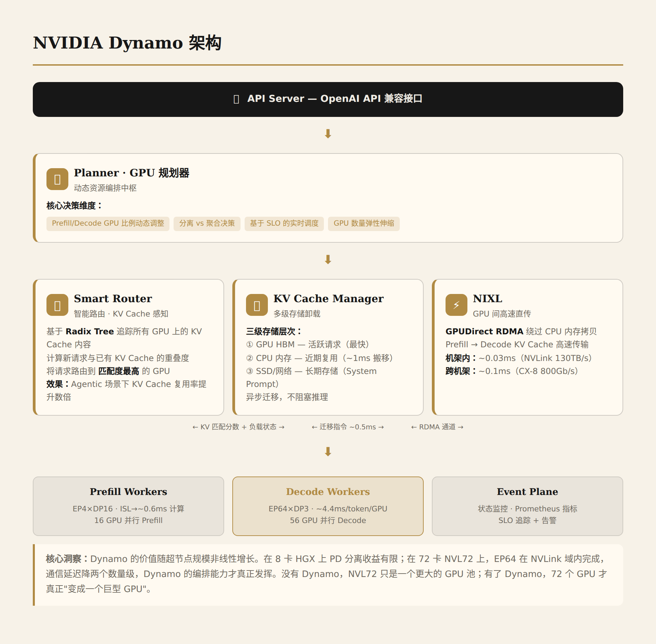Click the 智能路由 · KV Cache 感知 subtitle
This screenshot has height=644, width=656.
coord(121,314)
